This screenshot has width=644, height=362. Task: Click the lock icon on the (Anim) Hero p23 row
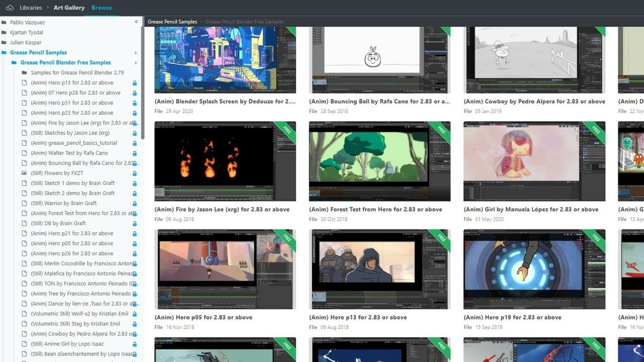point(134,113)
